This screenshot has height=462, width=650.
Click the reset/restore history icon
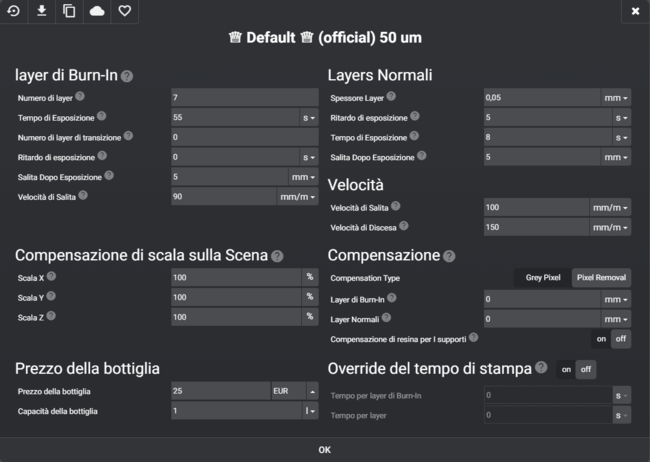(14, 11)
